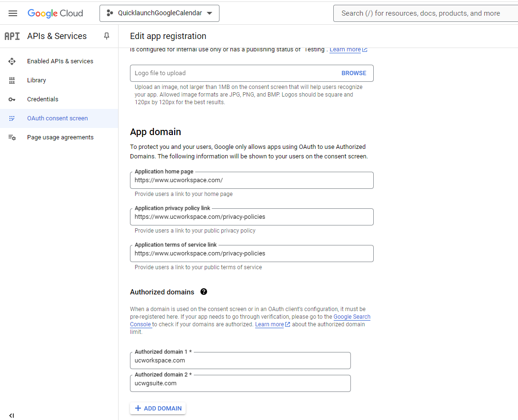Click the Page usage agreements icon

click(12, 137)
